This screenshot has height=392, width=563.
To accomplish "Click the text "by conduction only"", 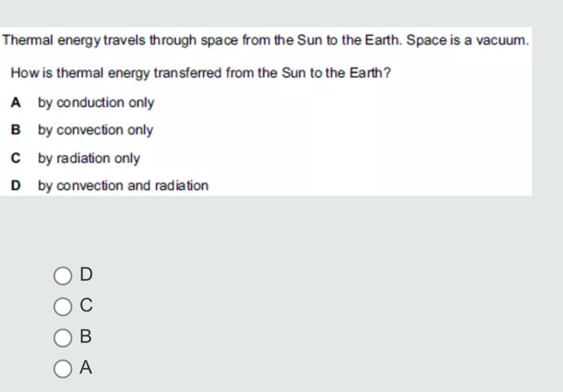I will coord(96,103).
